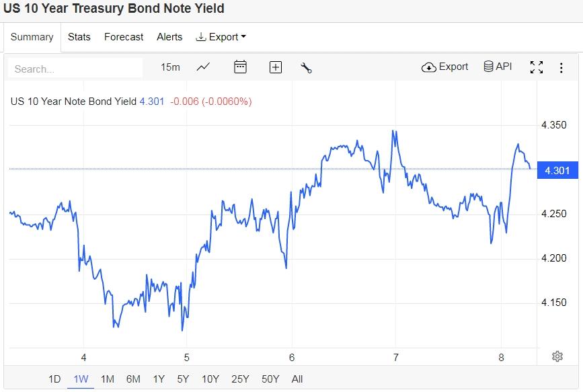
Task: Go to the Alerts tab
Action: pos(169,37)
